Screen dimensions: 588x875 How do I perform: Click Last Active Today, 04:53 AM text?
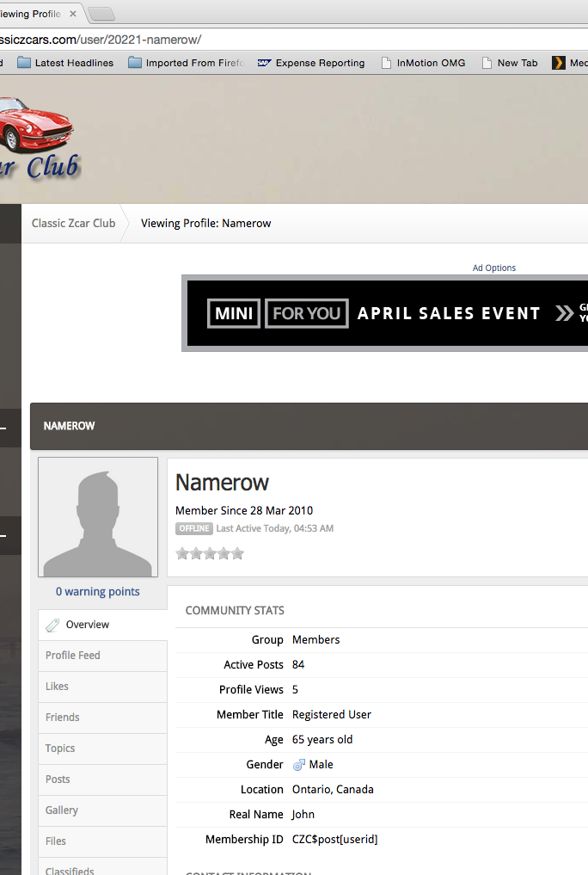click(275, 528)
